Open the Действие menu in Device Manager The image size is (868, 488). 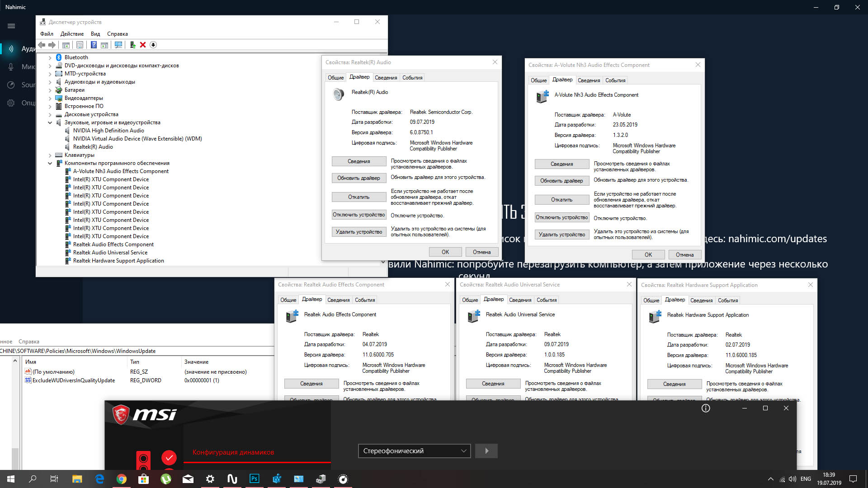[x=72, y=34]
